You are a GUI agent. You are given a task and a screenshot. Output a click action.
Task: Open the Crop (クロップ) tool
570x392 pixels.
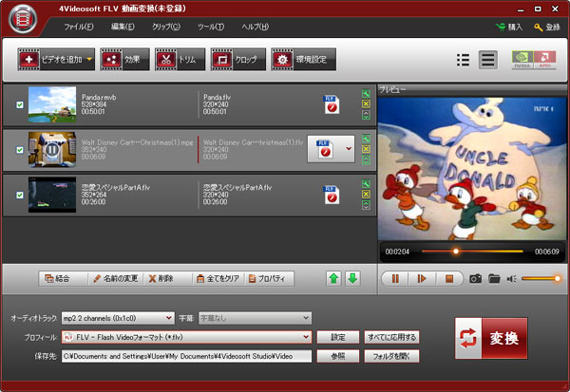click(x=238, y=59)
